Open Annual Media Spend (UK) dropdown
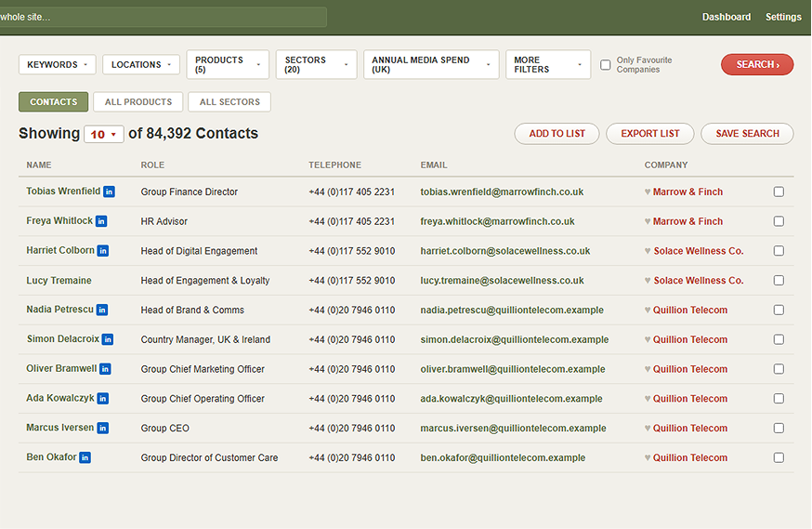The image size is (812, 529). pyautogui.click(x=431, y=65)
